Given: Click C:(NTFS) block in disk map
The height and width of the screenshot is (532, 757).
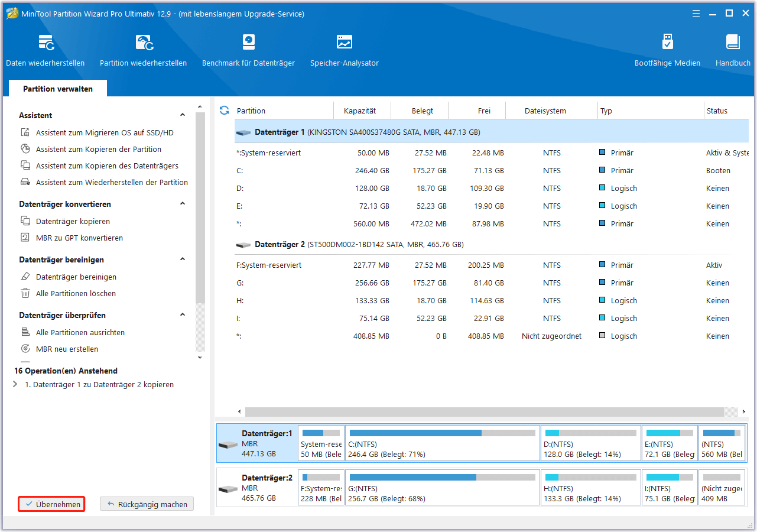Looking at the screenshot, I should [x=443, y=443].
